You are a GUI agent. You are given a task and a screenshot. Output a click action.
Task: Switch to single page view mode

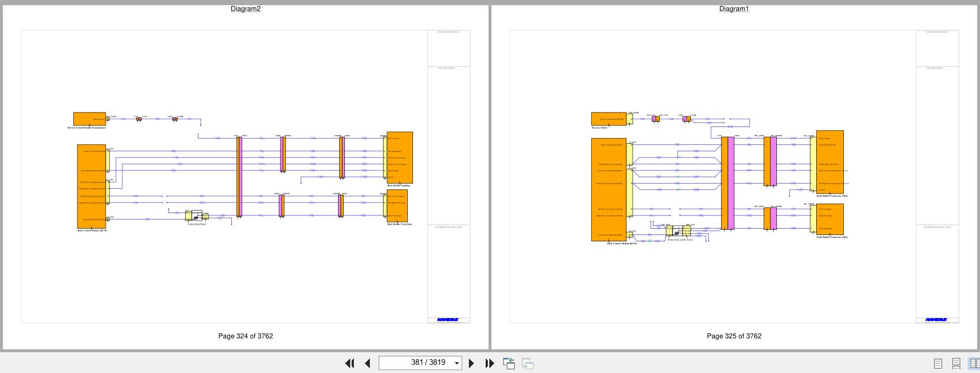click(x=938, y=363)
